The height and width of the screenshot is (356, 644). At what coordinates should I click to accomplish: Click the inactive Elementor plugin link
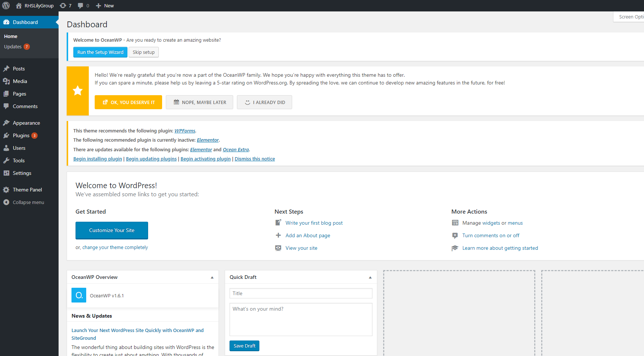pyautogui.click(x=208, y=140)
